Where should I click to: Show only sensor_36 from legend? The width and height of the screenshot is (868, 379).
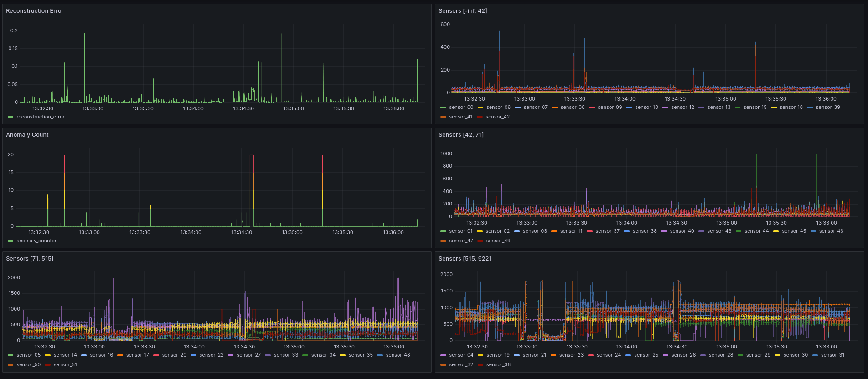coord(499,365)
